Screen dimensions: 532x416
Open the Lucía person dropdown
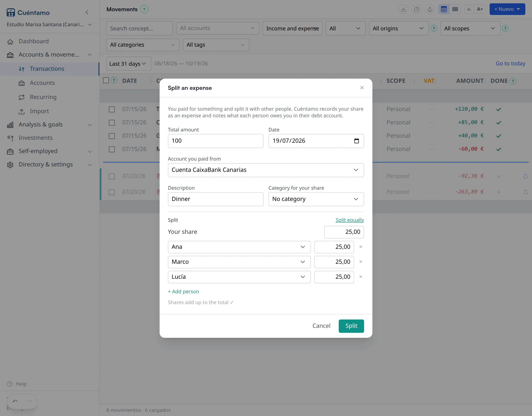(239, 277)
